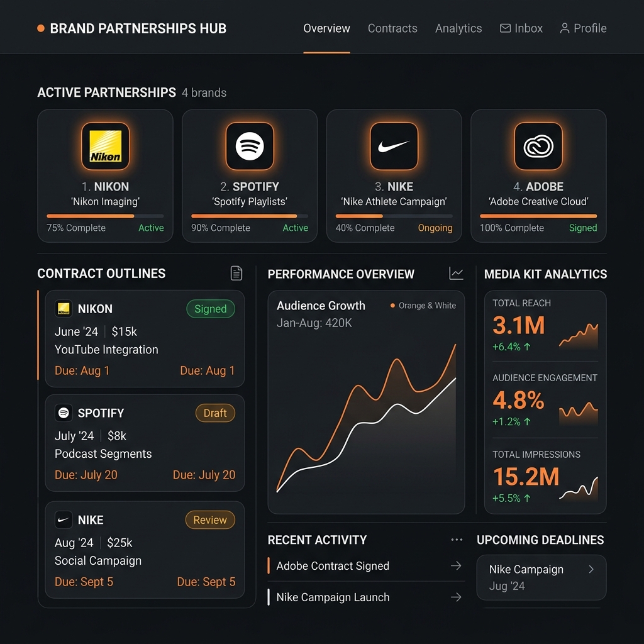Click Active status on the Spotify card

coord(296,228)
